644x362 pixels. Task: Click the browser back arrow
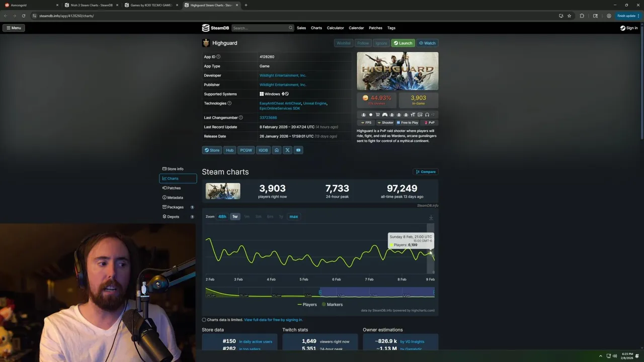point(6,16)
